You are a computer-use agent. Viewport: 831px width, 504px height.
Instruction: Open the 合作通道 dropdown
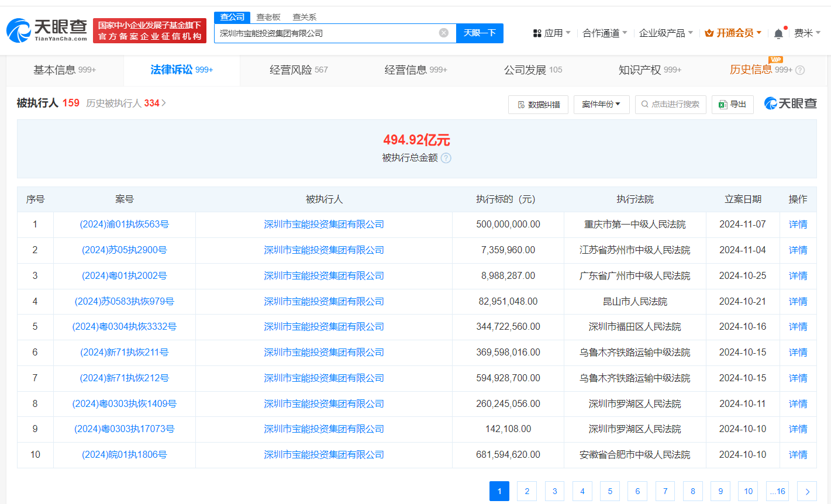[x=605, y=33]
